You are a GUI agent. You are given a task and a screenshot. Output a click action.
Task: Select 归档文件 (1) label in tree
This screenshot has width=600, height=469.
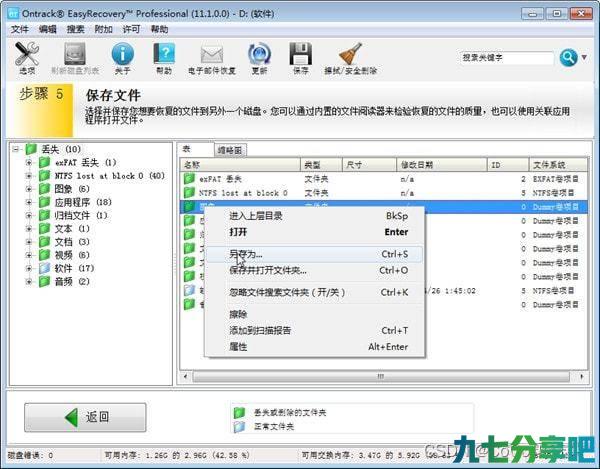coord(81,215)
